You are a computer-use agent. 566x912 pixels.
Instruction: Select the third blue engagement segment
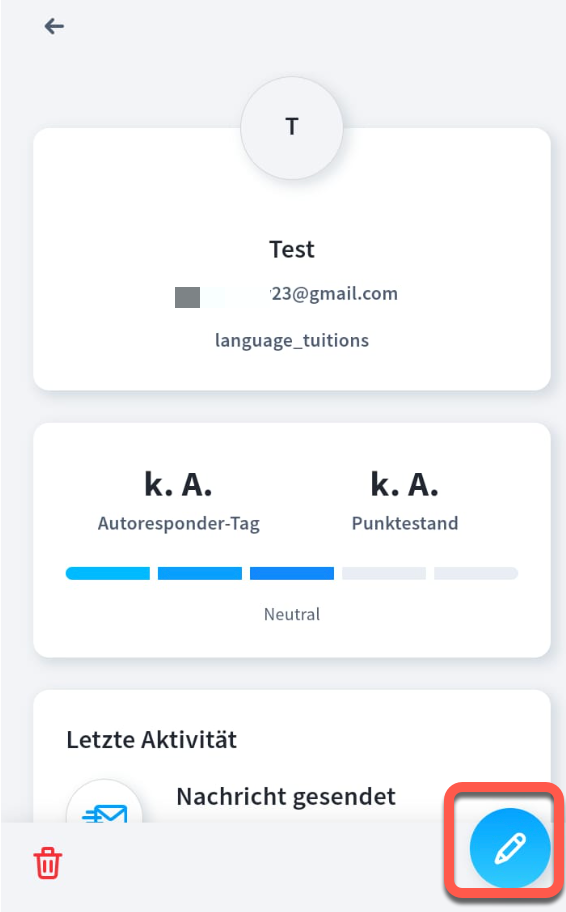[292, 573]
